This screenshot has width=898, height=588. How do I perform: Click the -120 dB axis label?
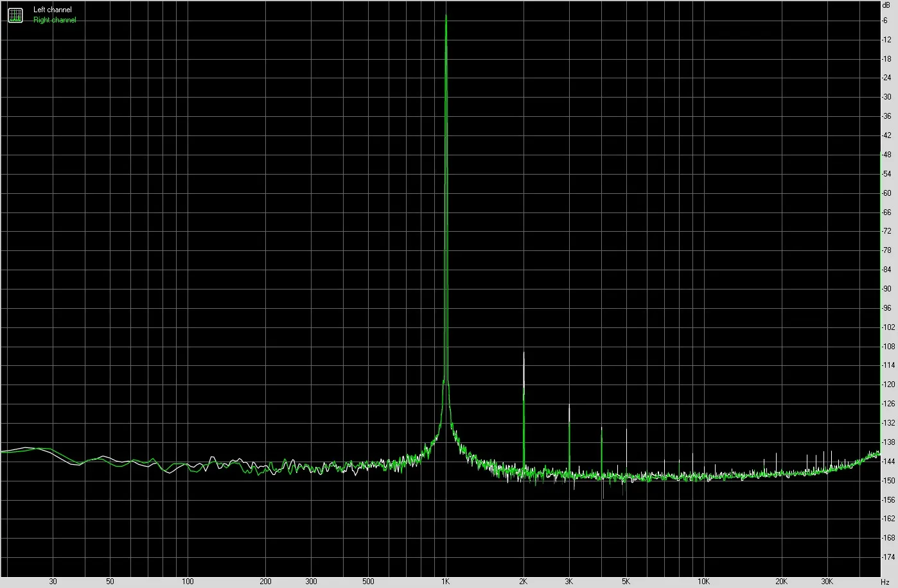tap(888, 385)
